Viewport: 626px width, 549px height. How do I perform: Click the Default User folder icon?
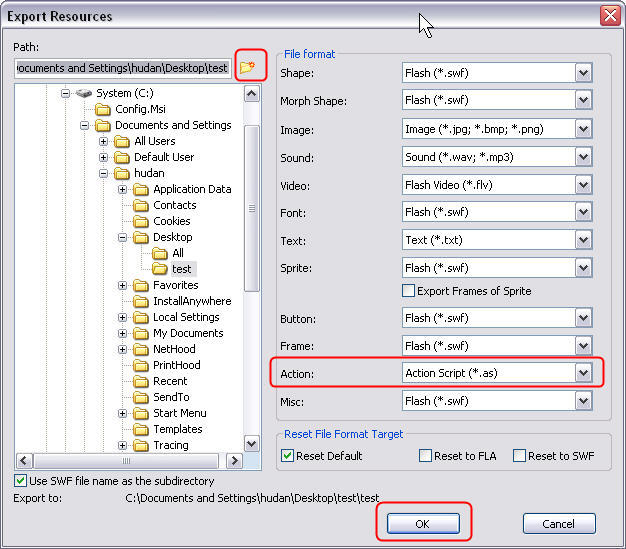tap(122, 157)
